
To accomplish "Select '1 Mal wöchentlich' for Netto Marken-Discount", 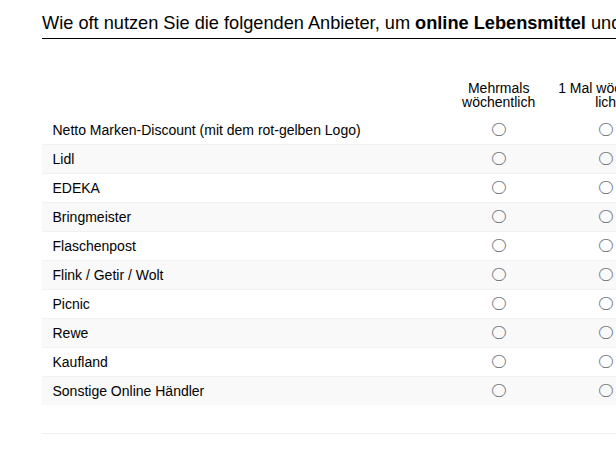I will pos(605,130).
